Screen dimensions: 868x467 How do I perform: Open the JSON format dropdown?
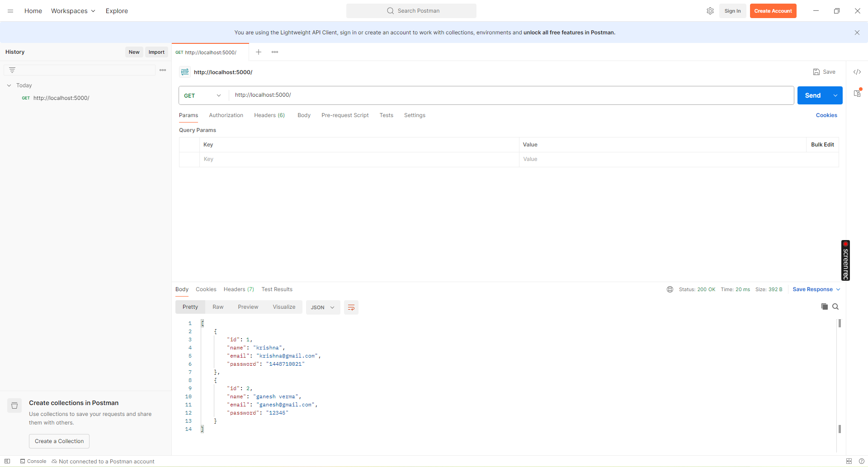coord(323,307)
